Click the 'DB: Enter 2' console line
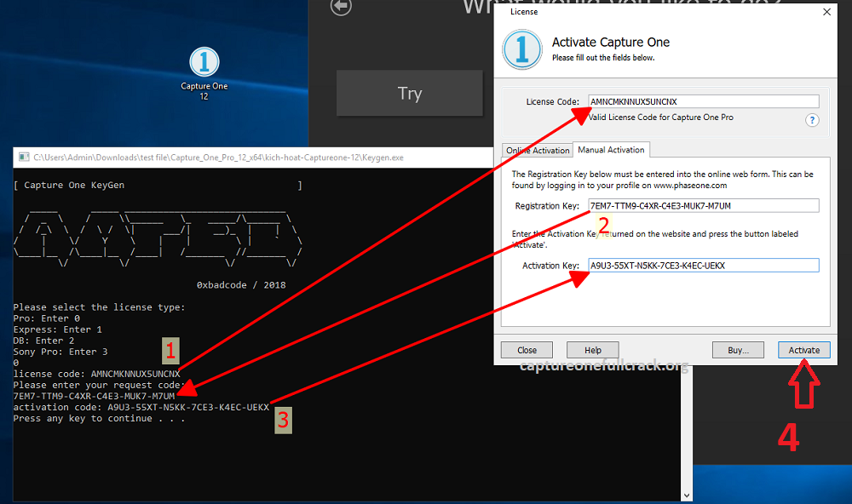The height and width of the screenshot is (504, 852). pos(43,341)
